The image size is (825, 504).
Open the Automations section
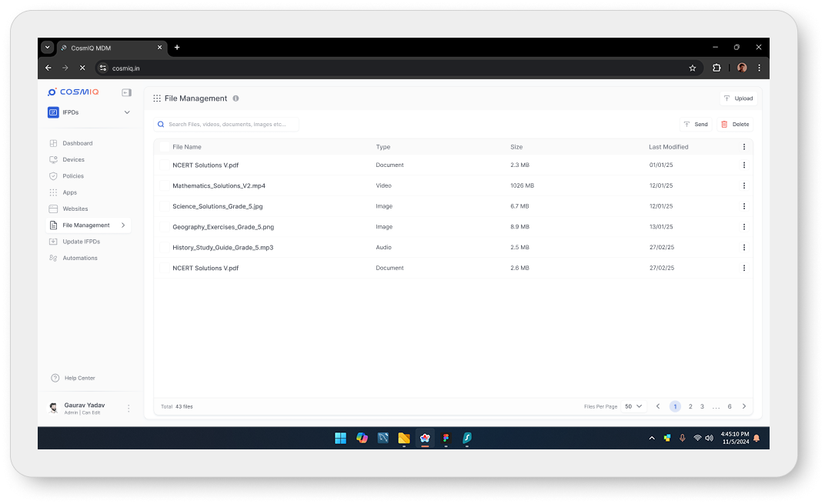pos(80,259)
